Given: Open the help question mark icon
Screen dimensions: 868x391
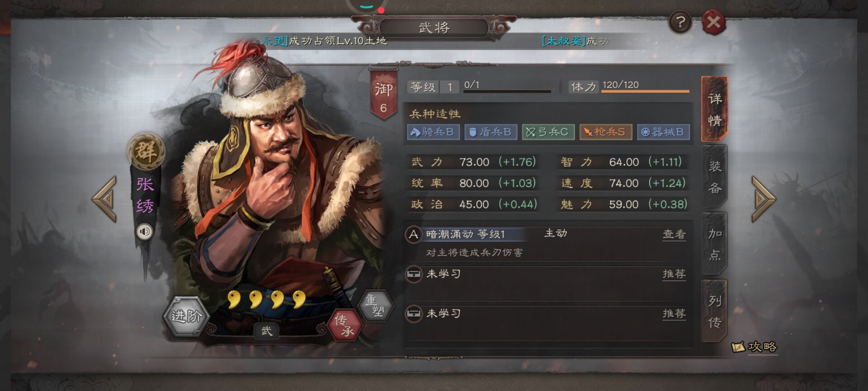Looking at the screenshot, I should 680,22.
